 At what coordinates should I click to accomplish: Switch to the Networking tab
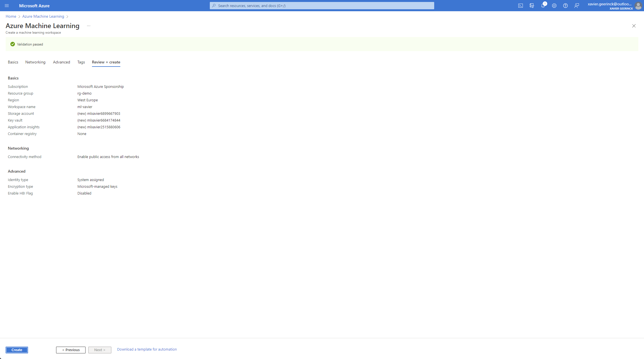[x=35, y=62]
